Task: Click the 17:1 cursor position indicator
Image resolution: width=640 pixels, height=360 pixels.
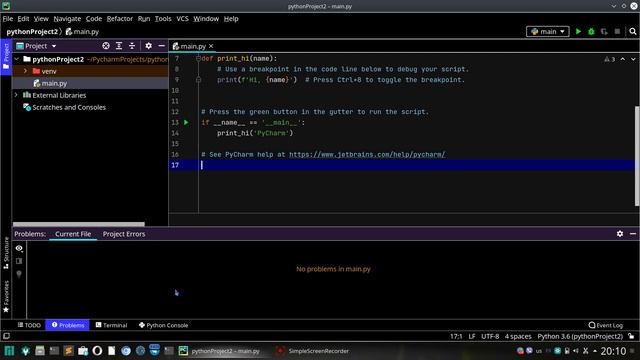Action: (456, 336)
